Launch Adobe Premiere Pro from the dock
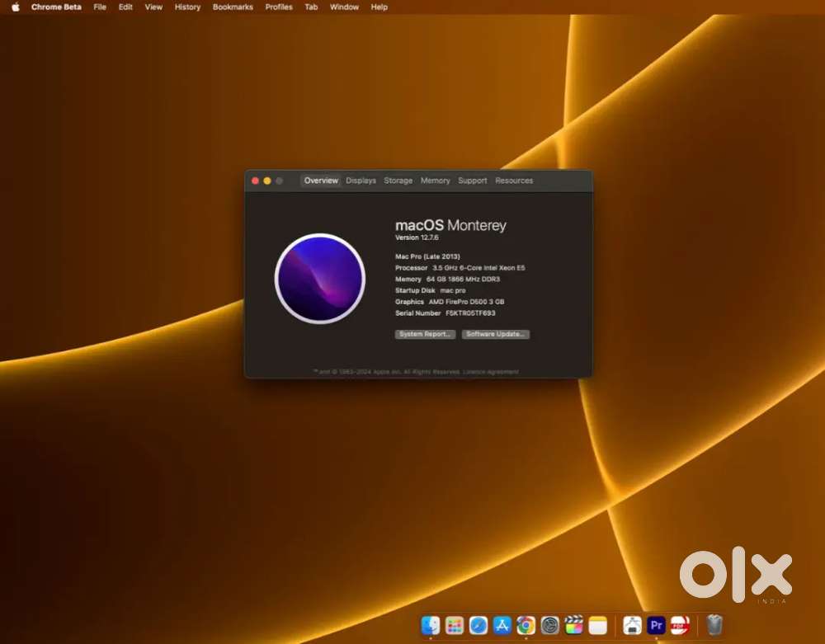 coord(657,625)
